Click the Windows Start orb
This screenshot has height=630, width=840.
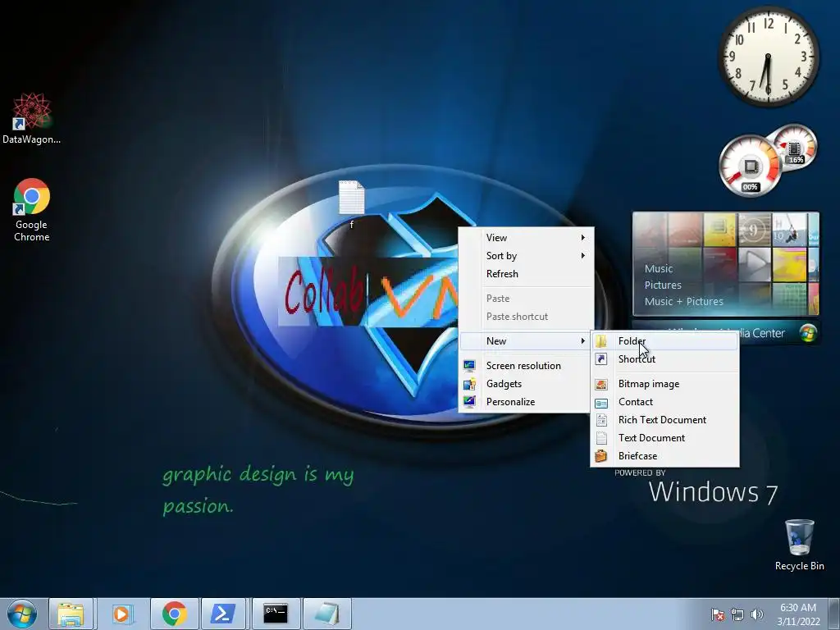click(22, 614)
